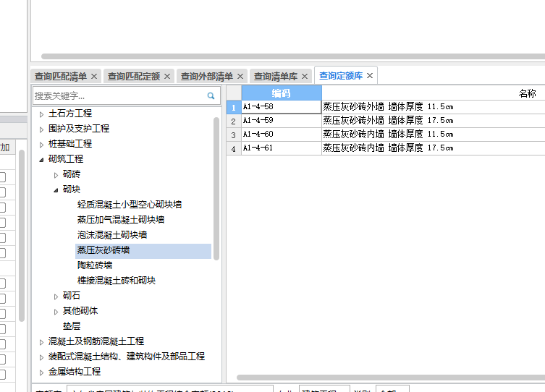
Task: Click the 编码 column header
Action: pos(282,93)
